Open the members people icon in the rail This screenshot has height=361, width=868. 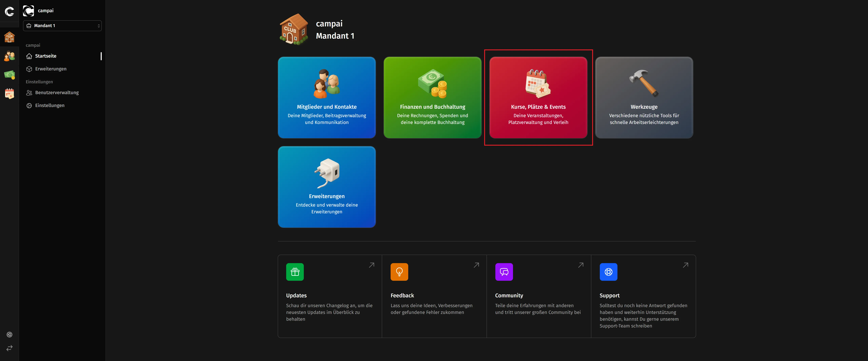tap(9, 56)
